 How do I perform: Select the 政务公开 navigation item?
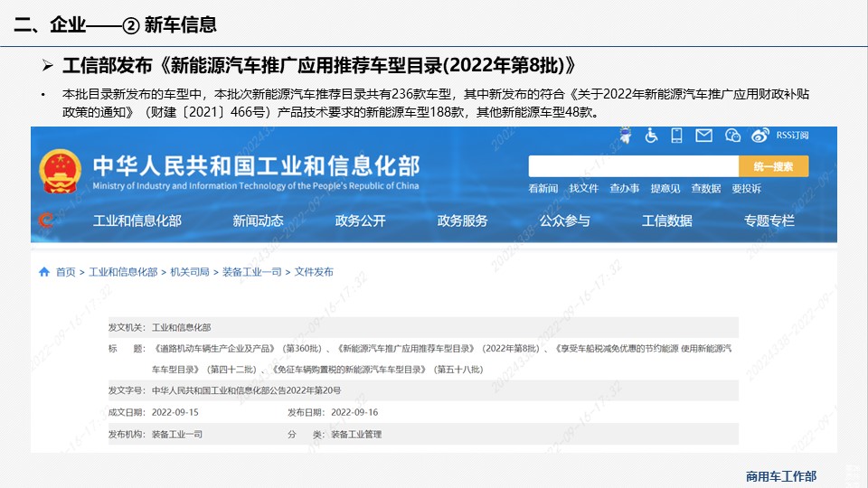(361, 221)
